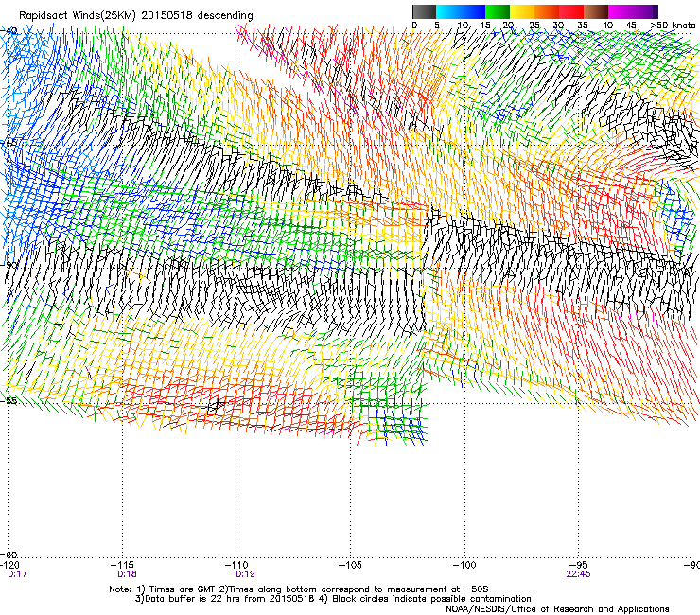Click the -115 longitude axis label

pyautogui.click(x=123, y=565)
